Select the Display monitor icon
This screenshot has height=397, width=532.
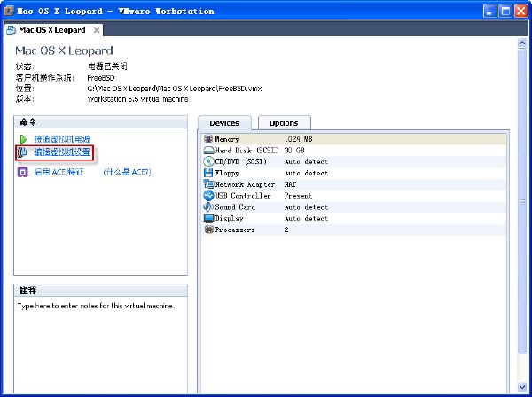(208, 218)
